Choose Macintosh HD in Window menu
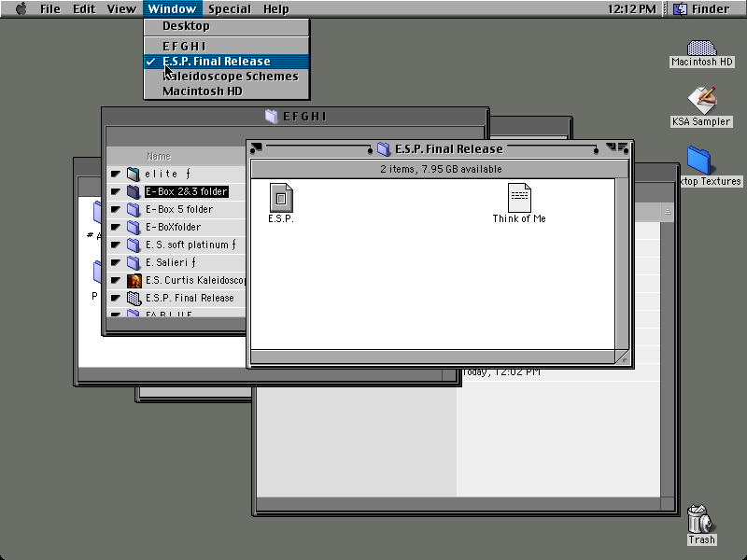 [227, 91]
